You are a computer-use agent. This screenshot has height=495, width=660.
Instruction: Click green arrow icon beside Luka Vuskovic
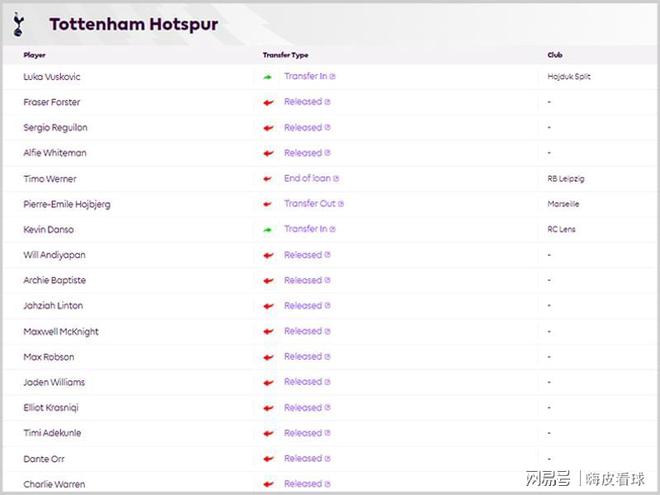coord(267,77)
